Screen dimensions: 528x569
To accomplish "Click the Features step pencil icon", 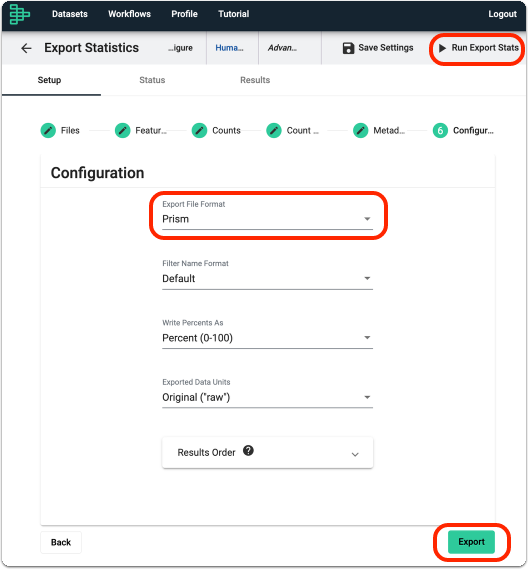I will tap(123, 130).
